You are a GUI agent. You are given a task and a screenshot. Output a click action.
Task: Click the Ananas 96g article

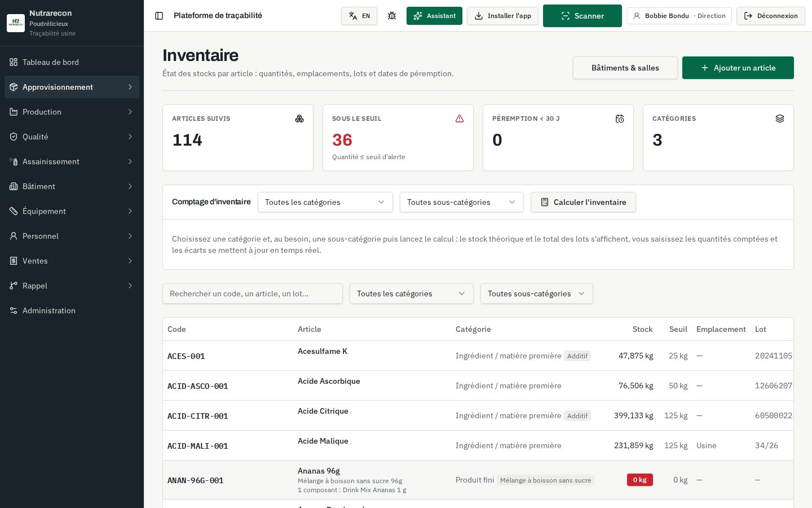tap(319, 471)
